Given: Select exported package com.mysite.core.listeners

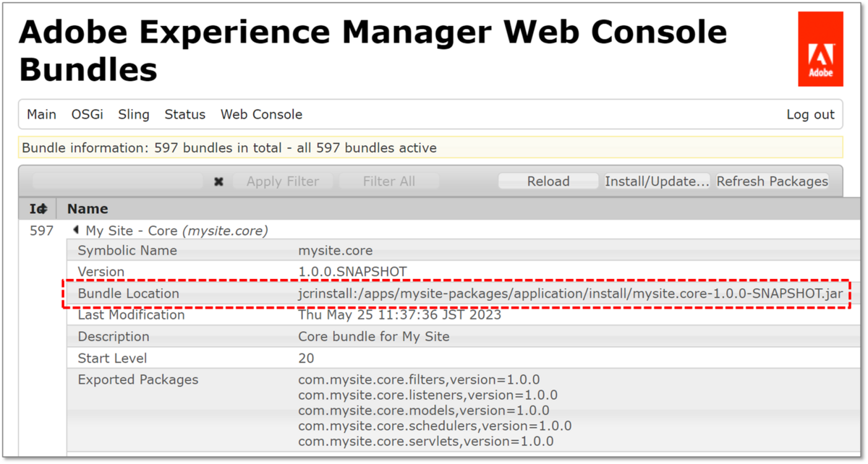Looking at the screenshot, I should [427, 395].
